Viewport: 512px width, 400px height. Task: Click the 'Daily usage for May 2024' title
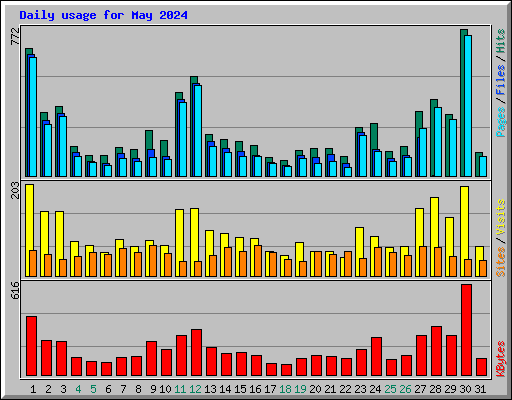(x=103, y=15)
